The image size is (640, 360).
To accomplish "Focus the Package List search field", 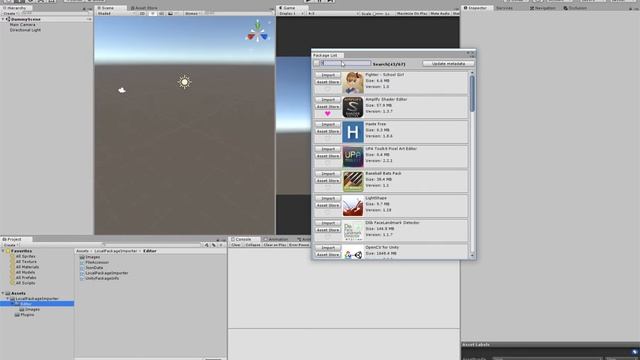I will 346,63.
